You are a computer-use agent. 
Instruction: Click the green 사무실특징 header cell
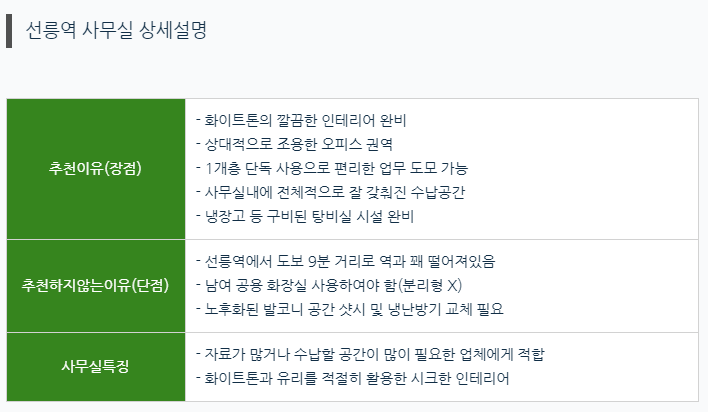click(x=96, y=366)
